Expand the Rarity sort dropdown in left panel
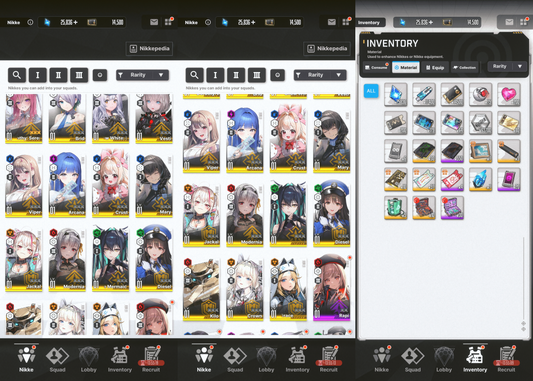 [142, 75]
